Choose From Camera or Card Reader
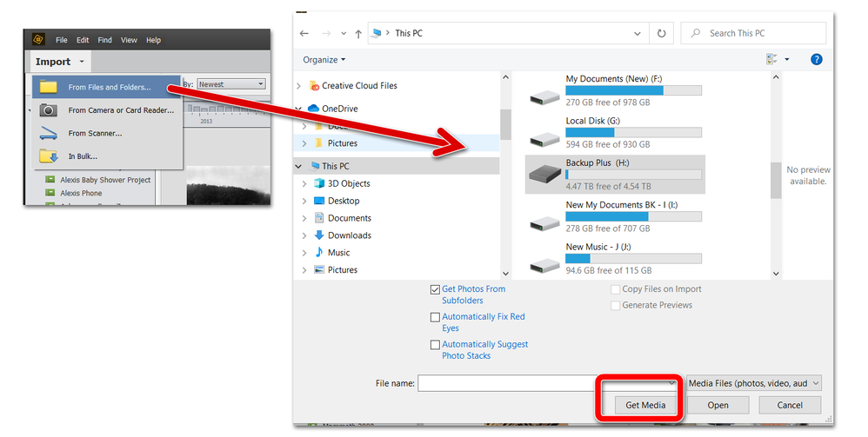The width and height of the screenshot is (868, 437). 106,110
